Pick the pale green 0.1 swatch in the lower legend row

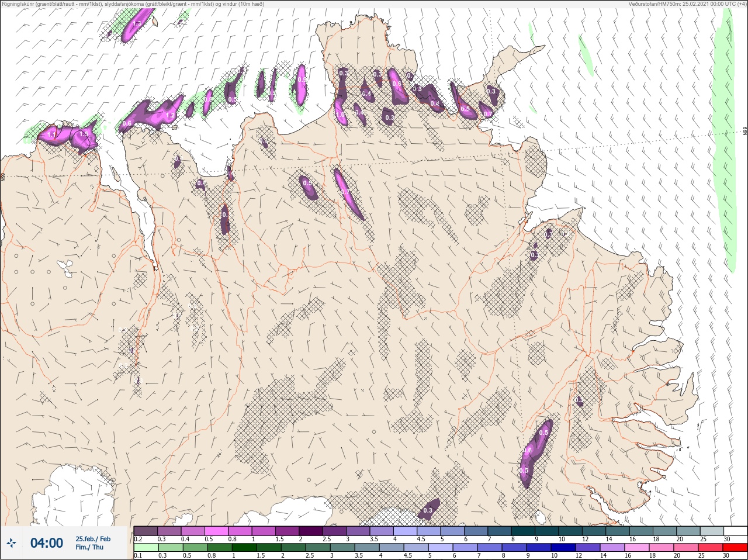[146, 548]
